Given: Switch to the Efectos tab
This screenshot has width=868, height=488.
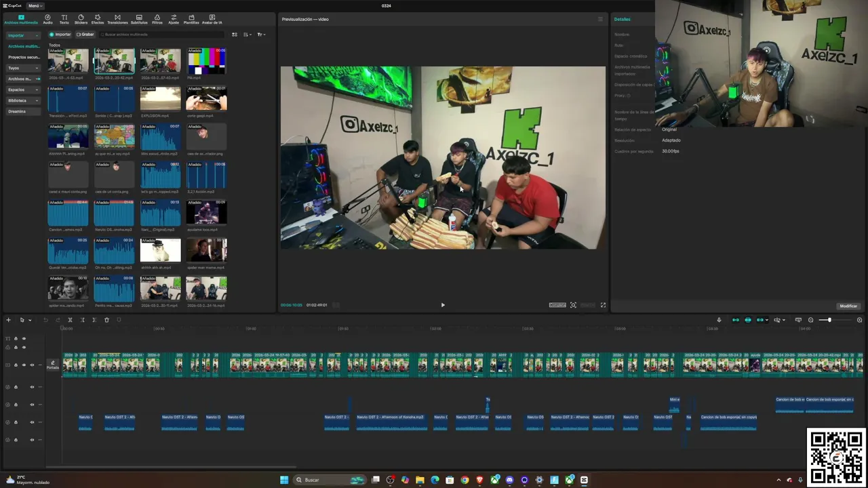Looking at the screenshot, I should point(98,19).
